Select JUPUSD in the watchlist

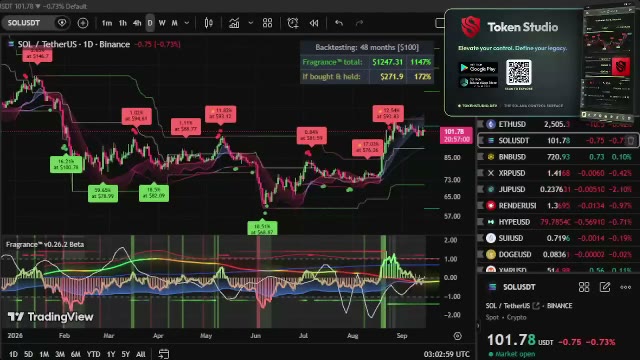(x=558, y=189)
